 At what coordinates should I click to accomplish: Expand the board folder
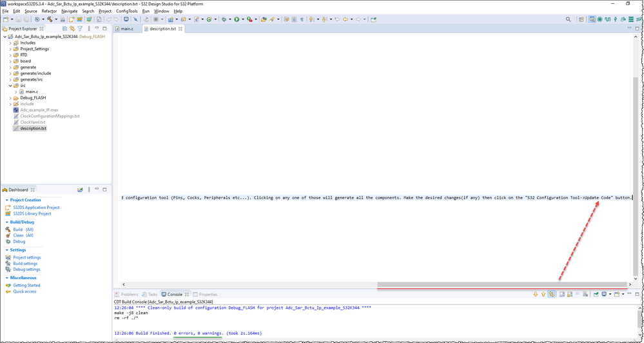10,61
